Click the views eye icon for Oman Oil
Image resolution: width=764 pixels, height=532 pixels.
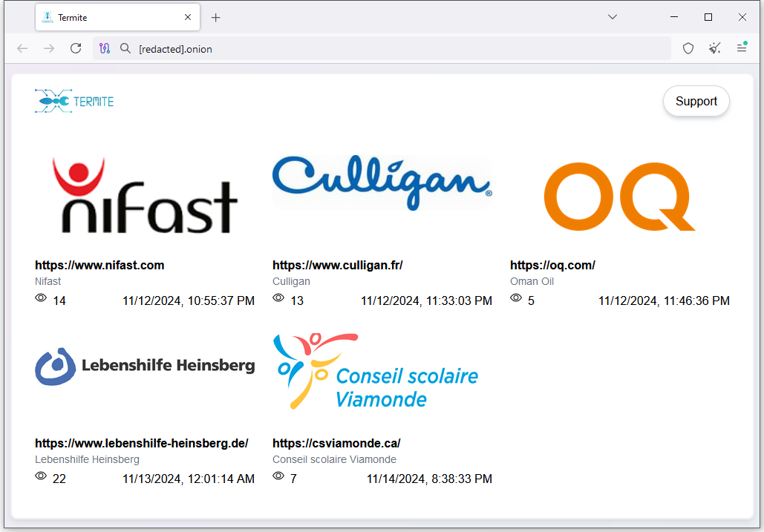point(516,298)
